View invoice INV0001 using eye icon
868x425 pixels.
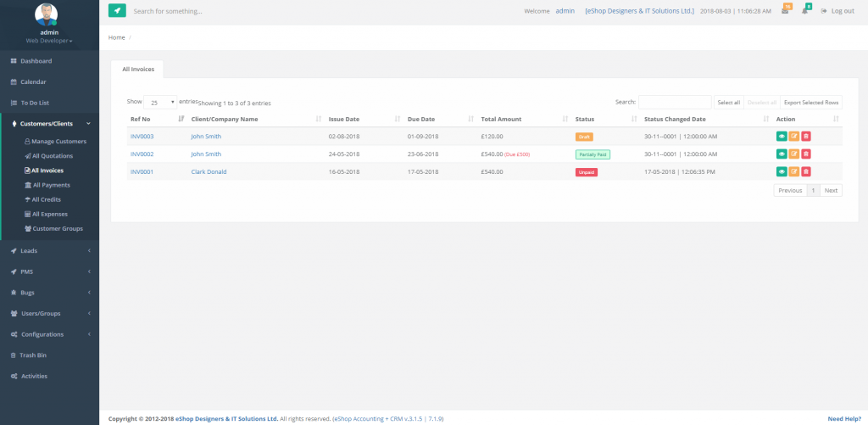coord(781,171)
